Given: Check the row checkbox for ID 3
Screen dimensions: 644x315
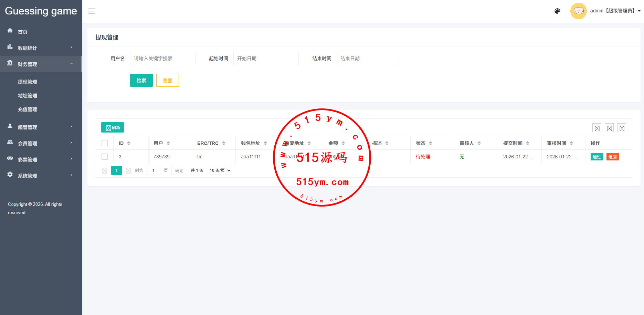Looking at the screenshot, I should point(105,157).
